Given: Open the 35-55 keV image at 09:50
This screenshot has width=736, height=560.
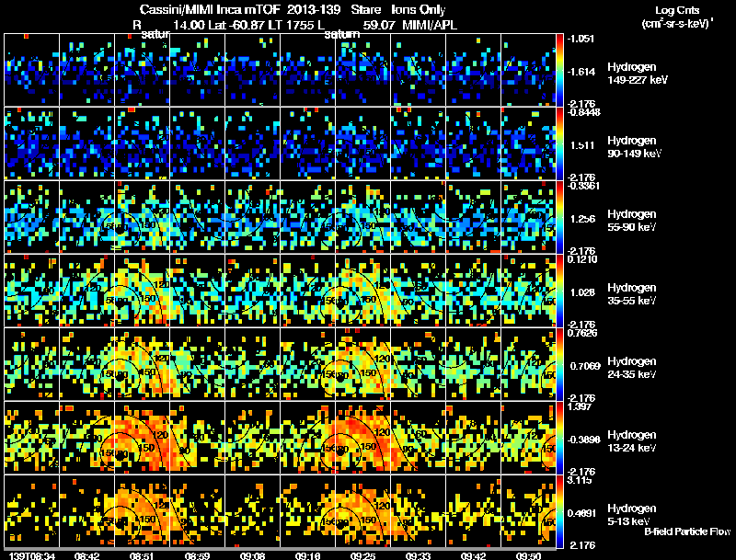Looking at the screenshot, I should (528, 291).
